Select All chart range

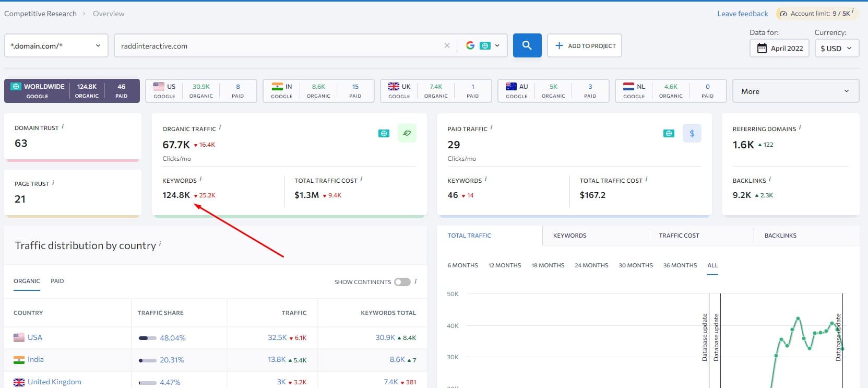(x=712, y=265)
